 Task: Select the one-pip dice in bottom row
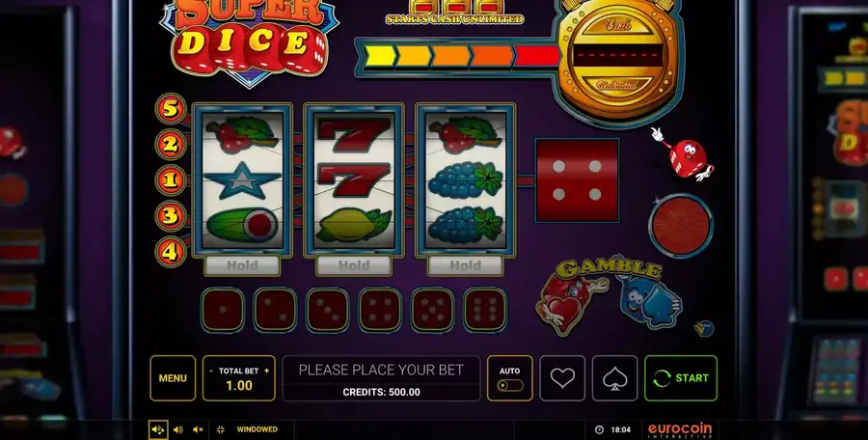click(x=223, y=310)
